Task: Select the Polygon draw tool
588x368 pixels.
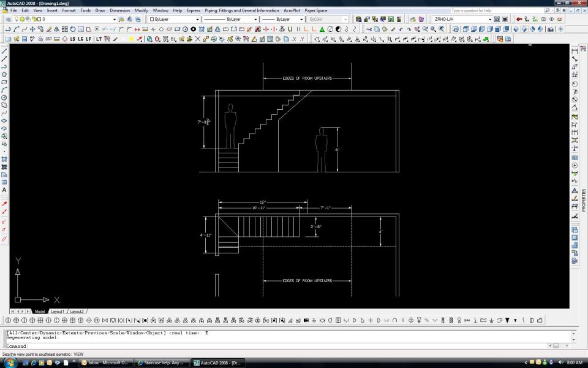Action: (x=4, y=74)
